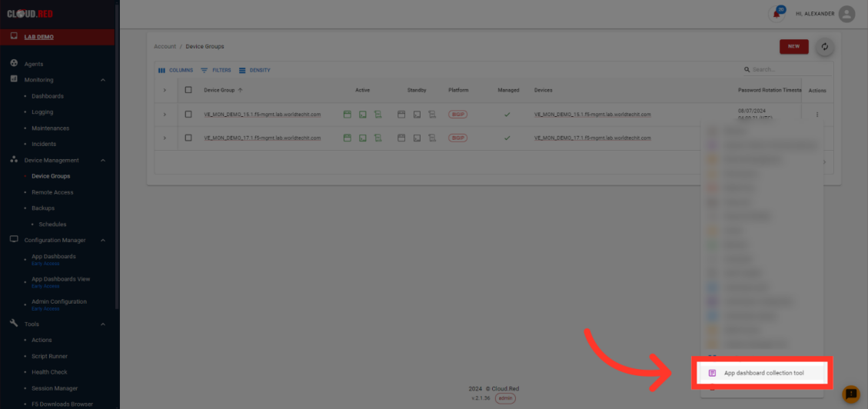Viewport: 868px width, 409px height.
Task: Click the BIGIP platform tag for VE_MON_DEMO_15.1
Action: pos(457,115)
